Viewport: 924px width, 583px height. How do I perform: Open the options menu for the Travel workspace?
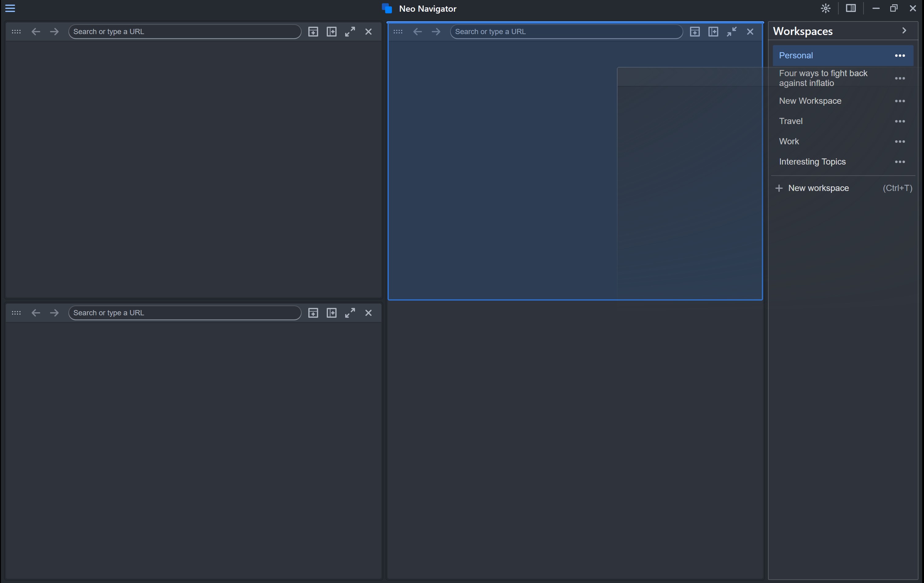coord(900,121)
